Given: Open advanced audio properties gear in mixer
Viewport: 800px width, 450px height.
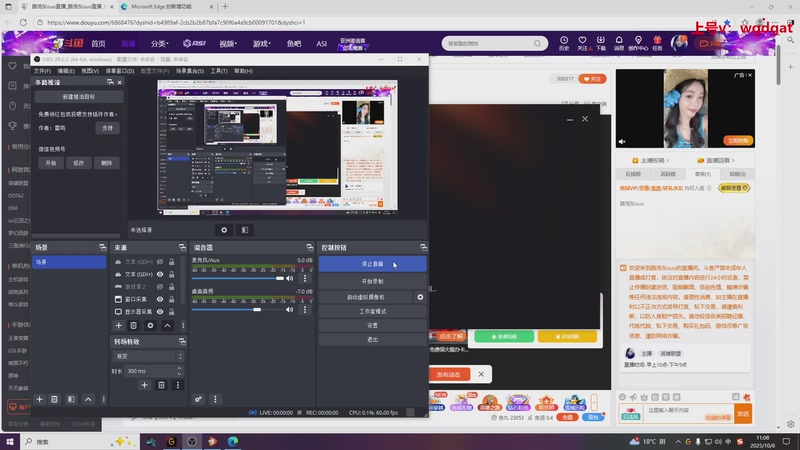Looking at the screenshot, I should click(x=198, y=399).
